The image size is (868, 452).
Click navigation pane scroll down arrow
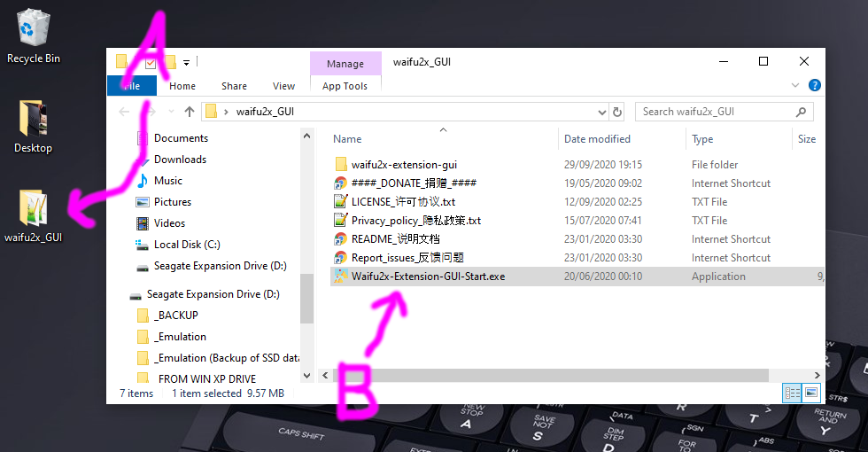coord(307,376)
